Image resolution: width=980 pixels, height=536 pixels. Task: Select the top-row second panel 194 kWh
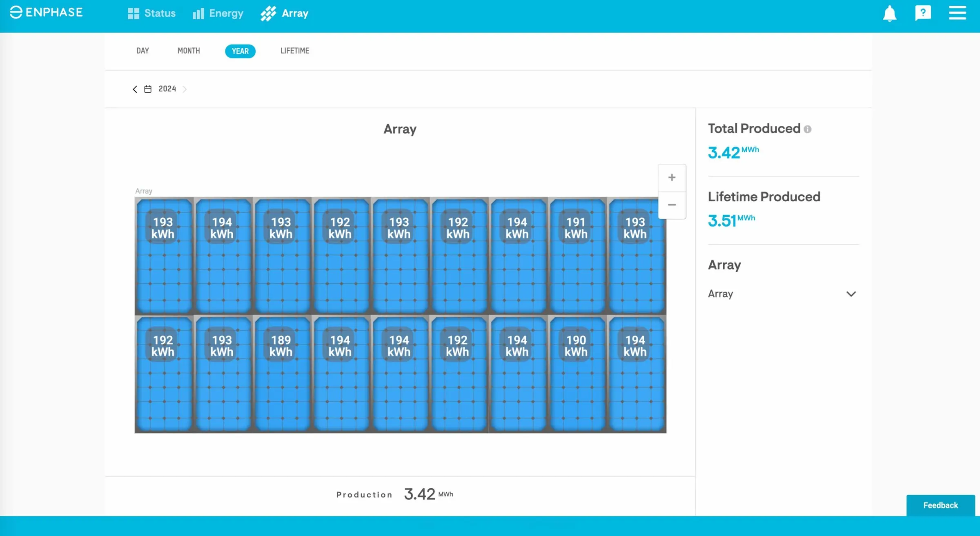(223, 256)
